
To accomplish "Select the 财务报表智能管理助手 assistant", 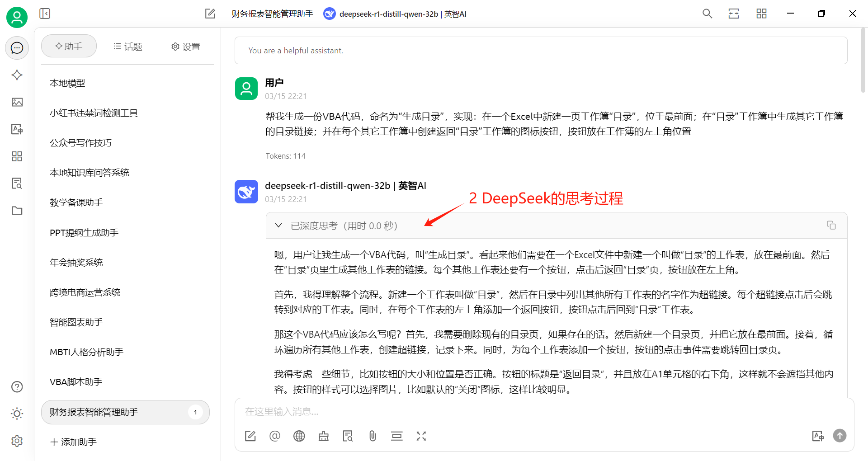I will click(x=125, y=412).
